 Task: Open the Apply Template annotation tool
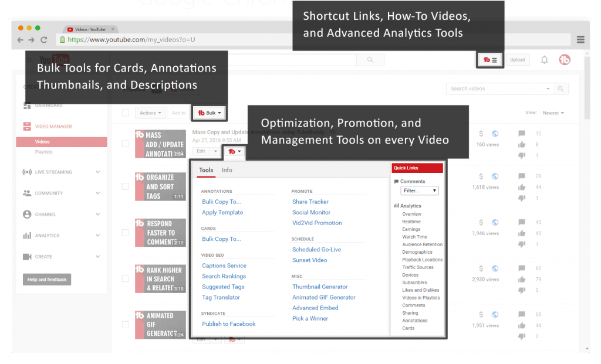(x=222, y=212)
